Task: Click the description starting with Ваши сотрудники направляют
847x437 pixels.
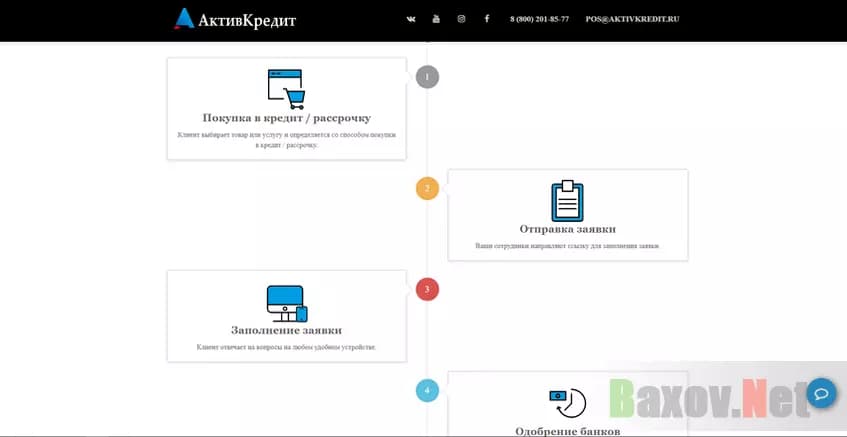Action: [x=568, y=246]
